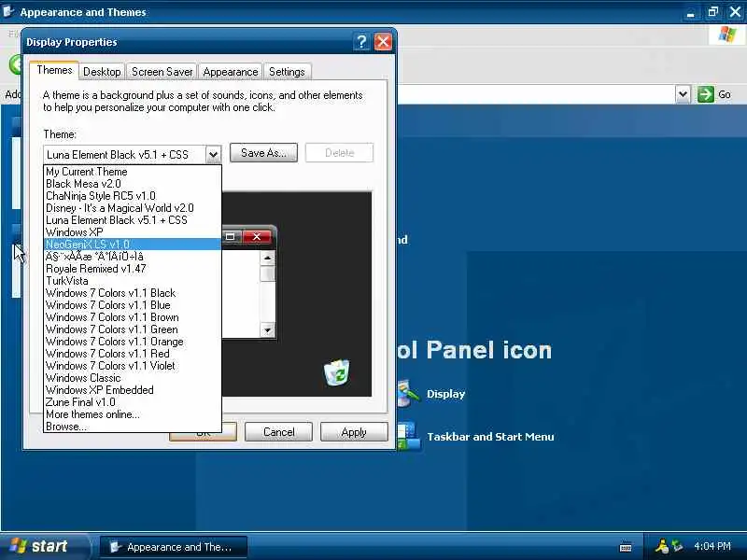Click the Display control panel icon
The width and height of the screenshot is (747, 560).
click(x=408, y=393)
